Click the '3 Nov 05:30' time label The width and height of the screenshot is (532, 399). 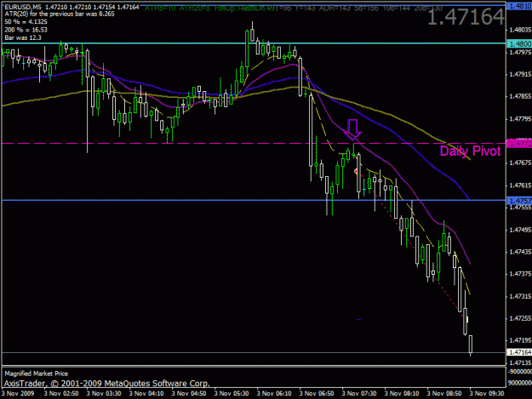tap(232, 394)
